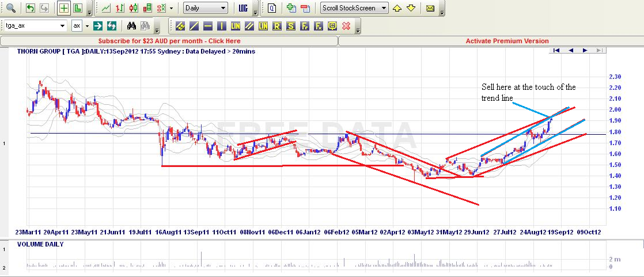The width and height of the screenshot is (644, 277).
Task: Select the Fr Fibonacci retracement tool
Action: [305, 26]
